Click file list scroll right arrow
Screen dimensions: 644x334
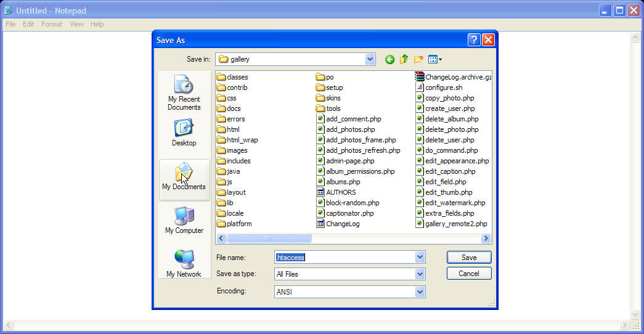click(486, 238)
